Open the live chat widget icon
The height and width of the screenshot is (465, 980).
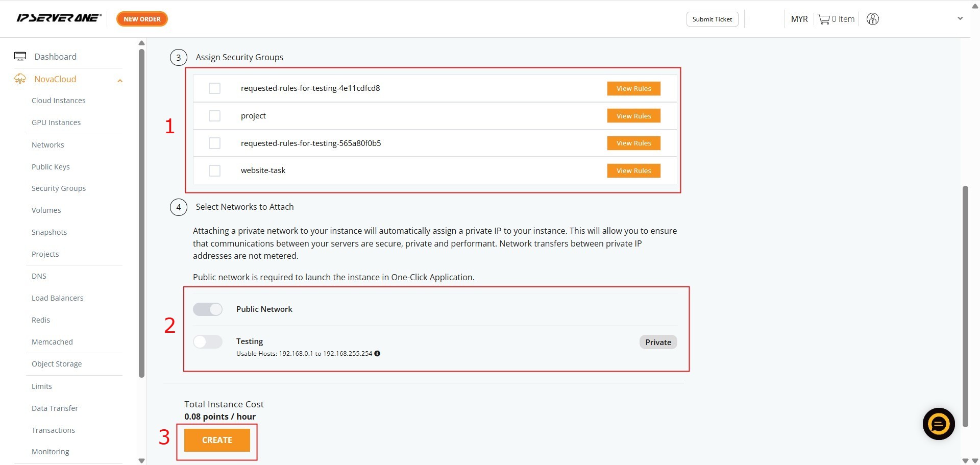tap(938, 424)
